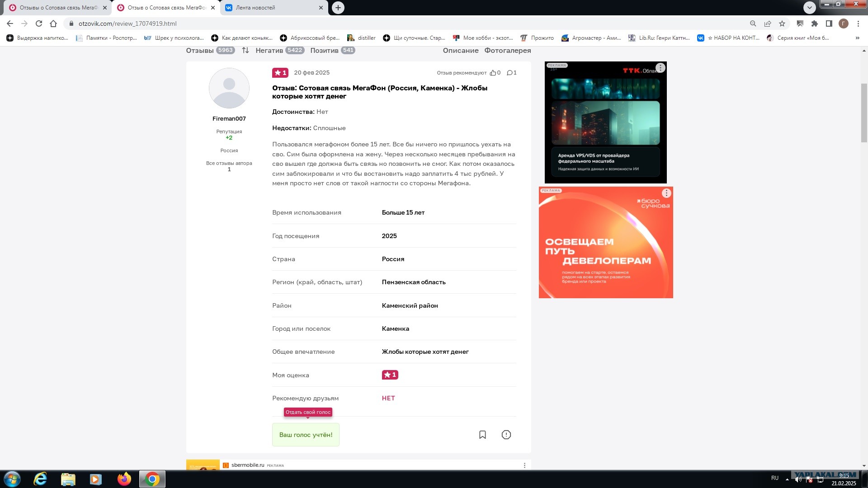Open the Шрек у психолога bookmark
This screenshot has width=868, height=488.
(x=174, y=38)
